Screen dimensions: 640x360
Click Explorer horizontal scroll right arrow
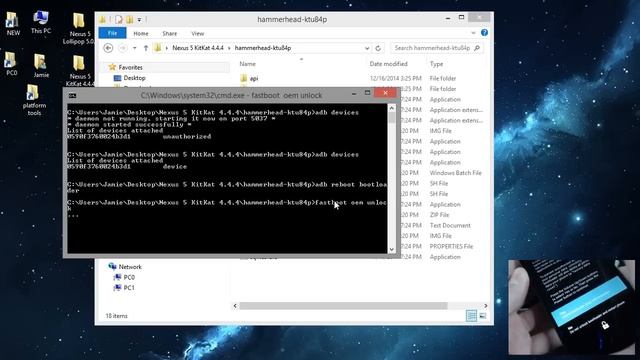[x=485, y=306]
